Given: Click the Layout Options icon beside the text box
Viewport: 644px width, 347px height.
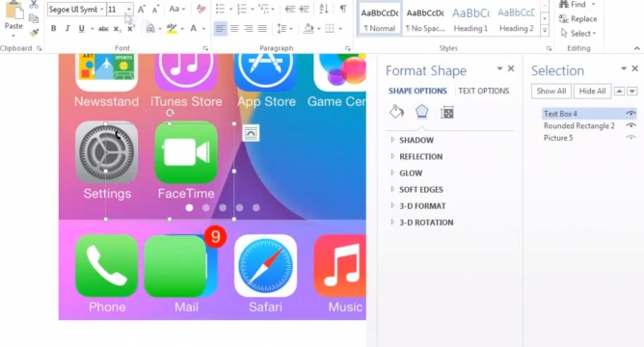Looking at the screenshot, I should 251,133.
